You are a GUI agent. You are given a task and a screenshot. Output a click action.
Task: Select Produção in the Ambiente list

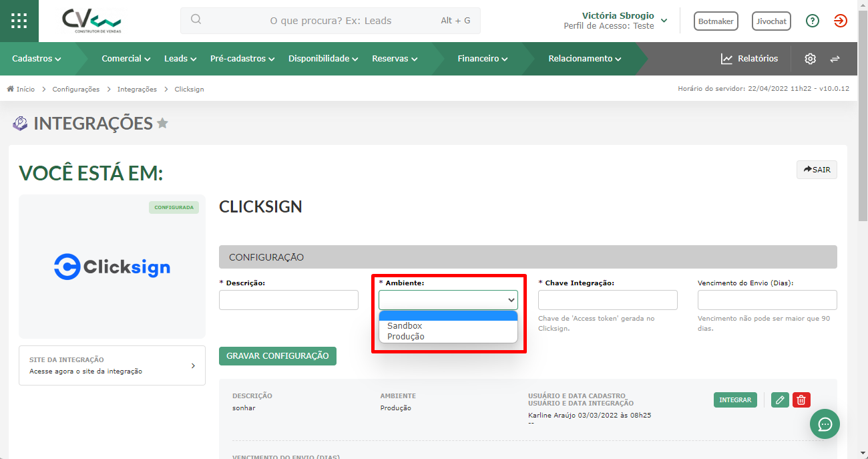coord(448,337)
